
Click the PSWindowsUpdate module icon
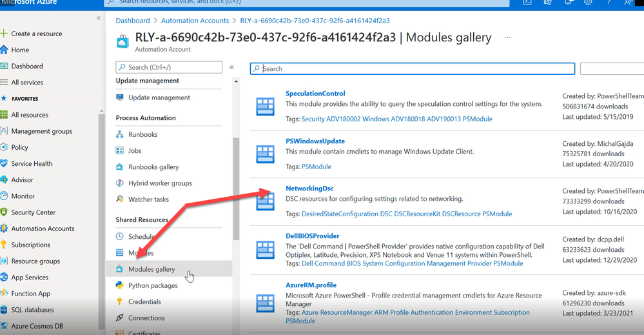(265, 154)
